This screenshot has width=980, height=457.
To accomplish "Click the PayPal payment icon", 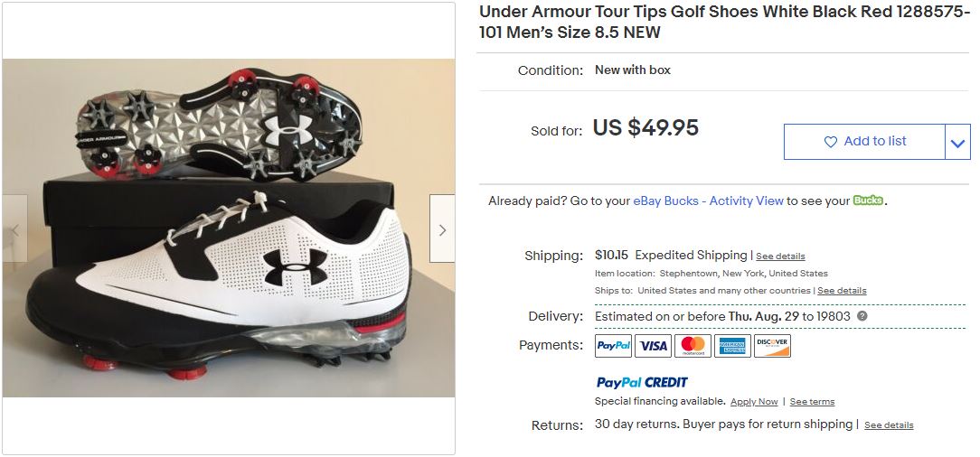I will [x=613, y=346].
